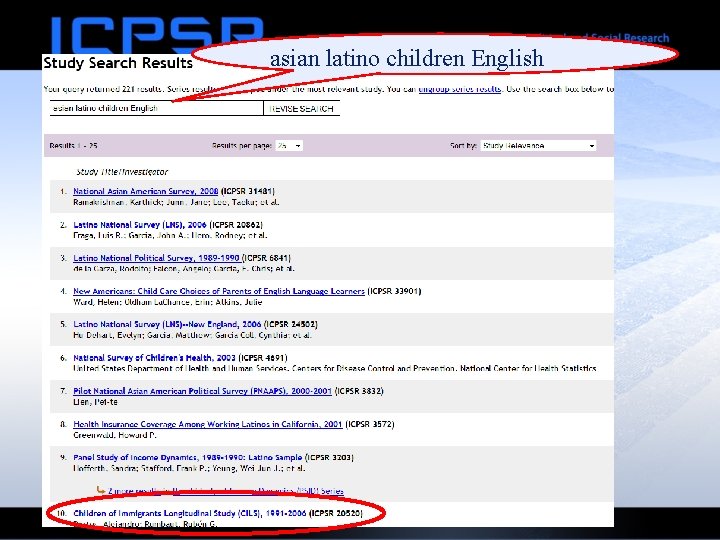The height and width of the screenshot is (540, 720).
Task: Open the Results per page dropdown
Action: point(289,146)
